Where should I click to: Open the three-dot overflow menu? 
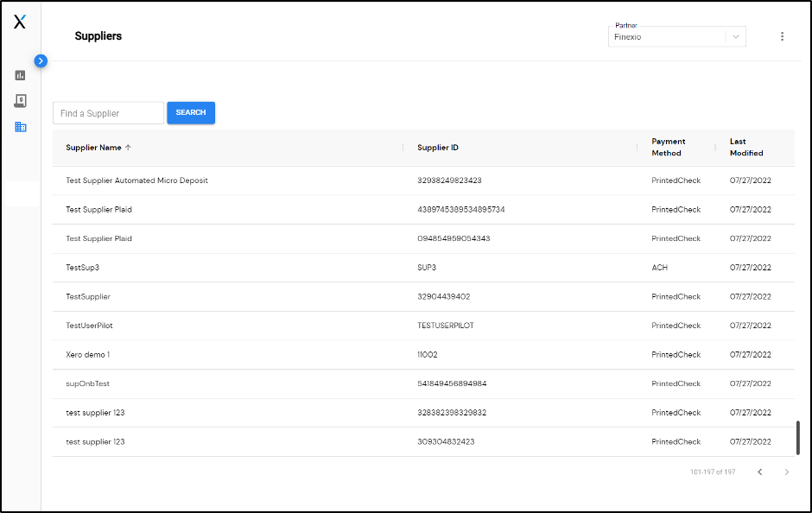click(x=783, y=36)
